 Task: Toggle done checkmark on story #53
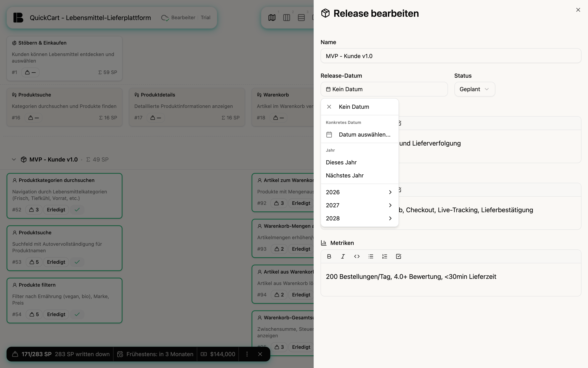click(77, 262)
